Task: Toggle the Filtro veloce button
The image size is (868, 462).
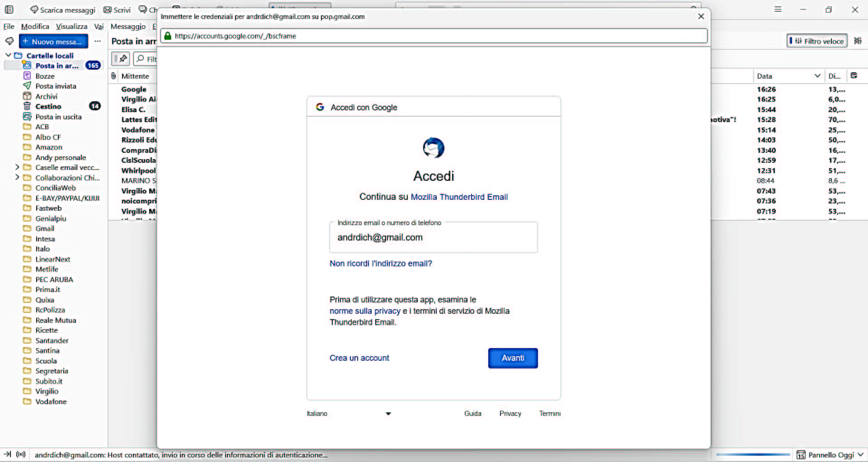Action: [817, 41]
